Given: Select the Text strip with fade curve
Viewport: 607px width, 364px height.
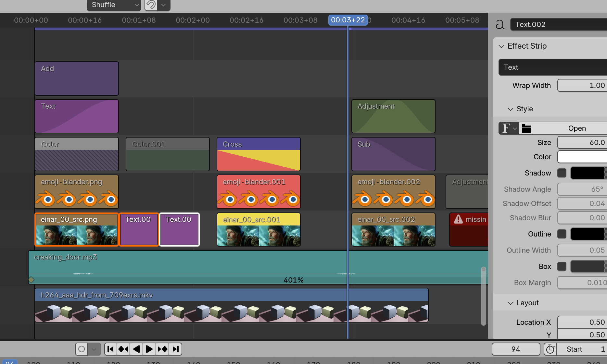Looking at the screenshot, I should [77, 116].
